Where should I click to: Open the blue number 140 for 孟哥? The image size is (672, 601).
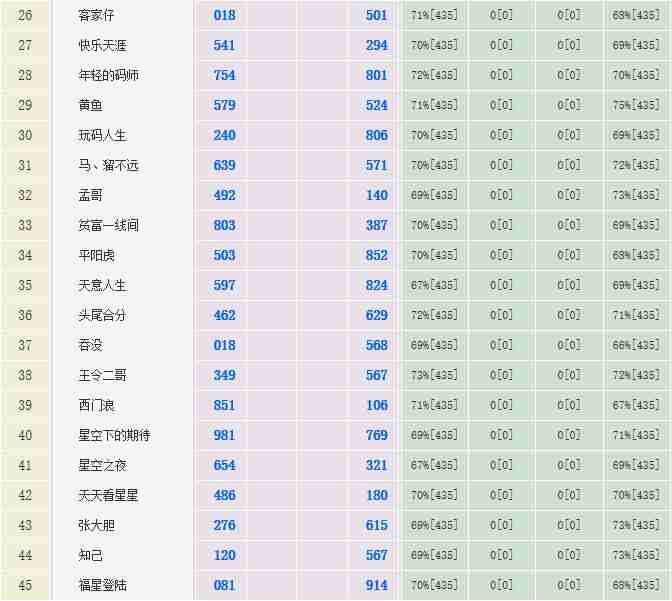click(376, 196)
